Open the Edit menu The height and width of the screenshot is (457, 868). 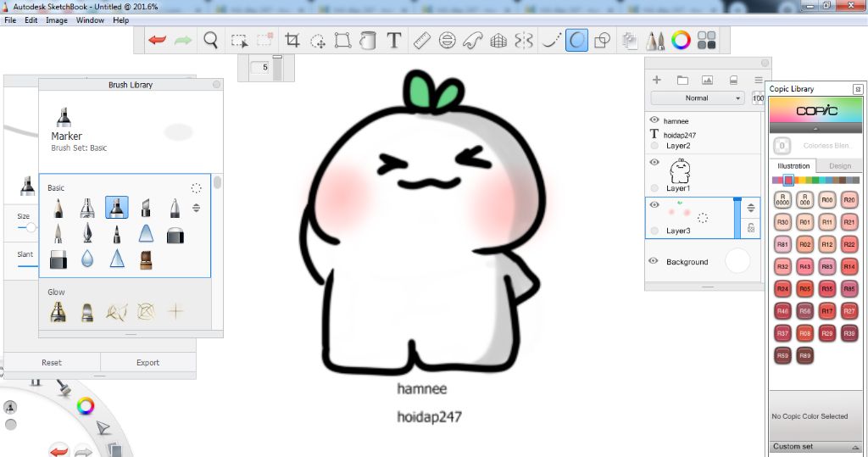point(31,20)
